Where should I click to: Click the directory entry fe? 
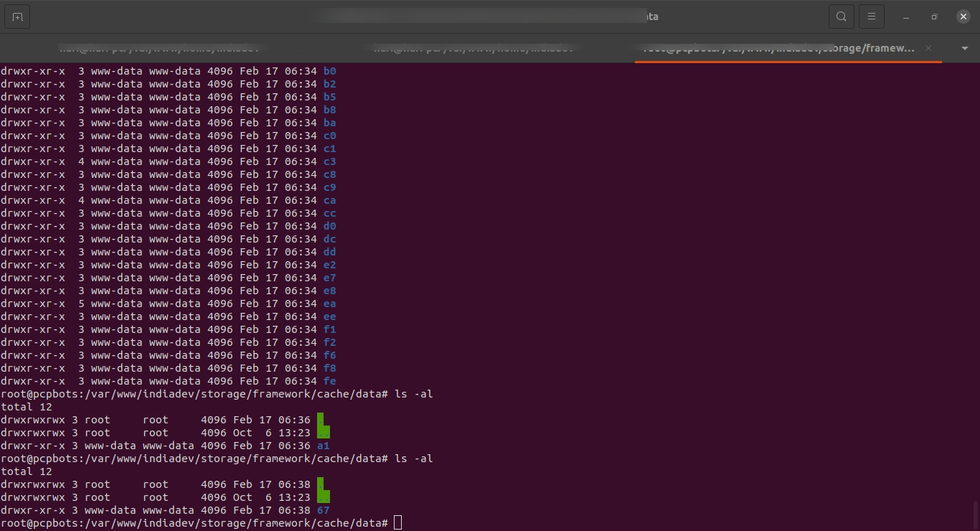point(329,381)
